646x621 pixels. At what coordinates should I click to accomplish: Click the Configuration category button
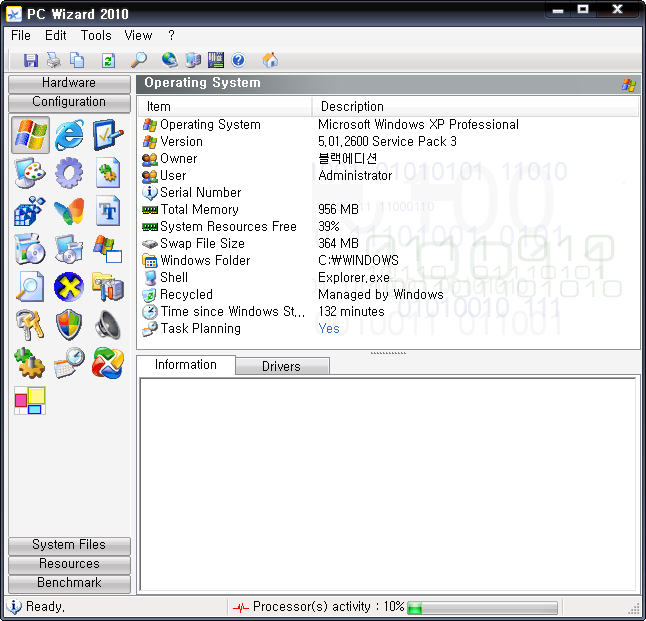[69, 102]
